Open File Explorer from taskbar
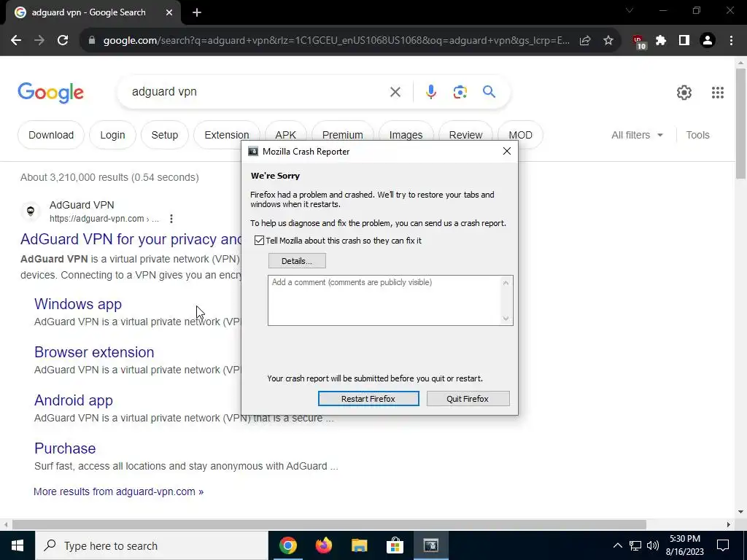747x560 pixels. 359,545
